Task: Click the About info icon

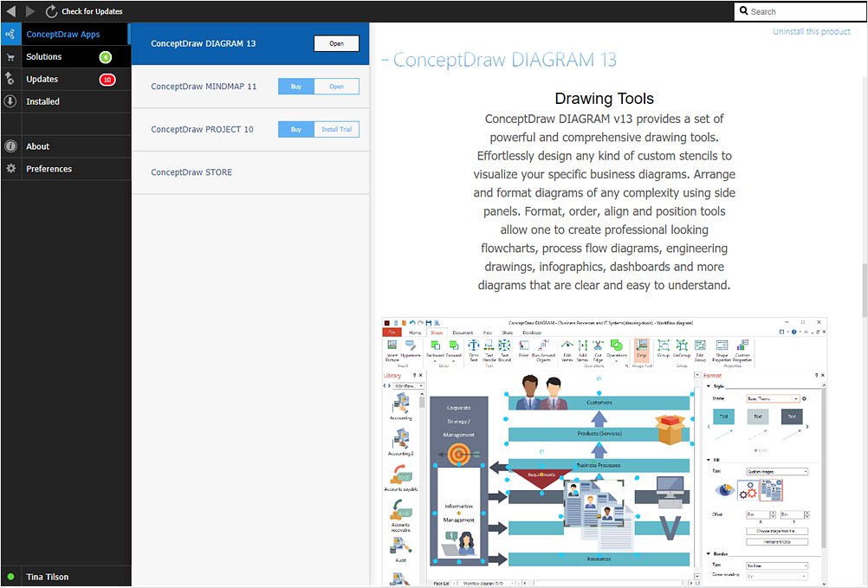Action: point(10,146)
